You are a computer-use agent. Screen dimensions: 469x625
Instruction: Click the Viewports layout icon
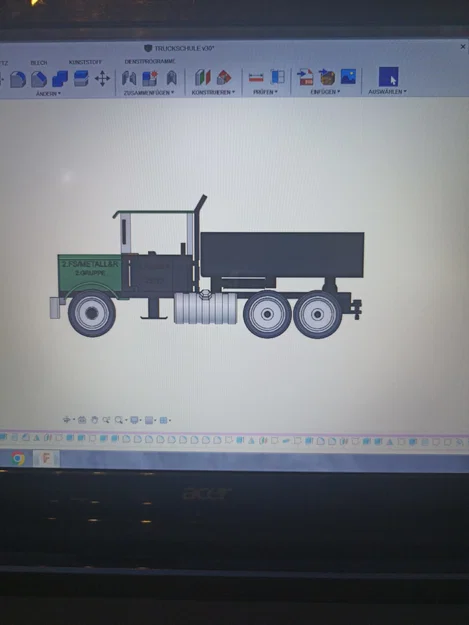[163, 420]
